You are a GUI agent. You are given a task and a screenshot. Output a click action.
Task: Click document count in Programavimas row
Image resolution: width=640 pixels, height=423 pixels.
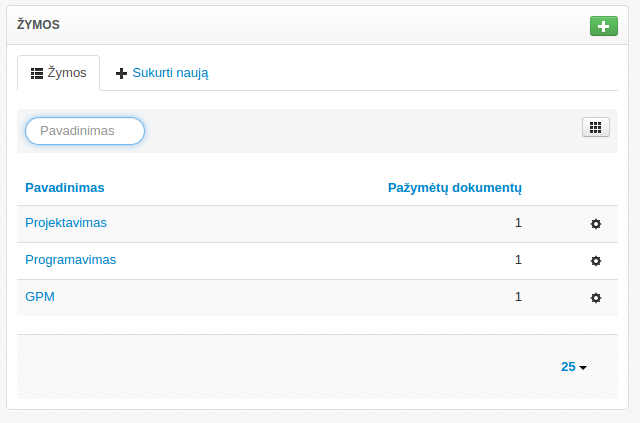tap(518, 260)
